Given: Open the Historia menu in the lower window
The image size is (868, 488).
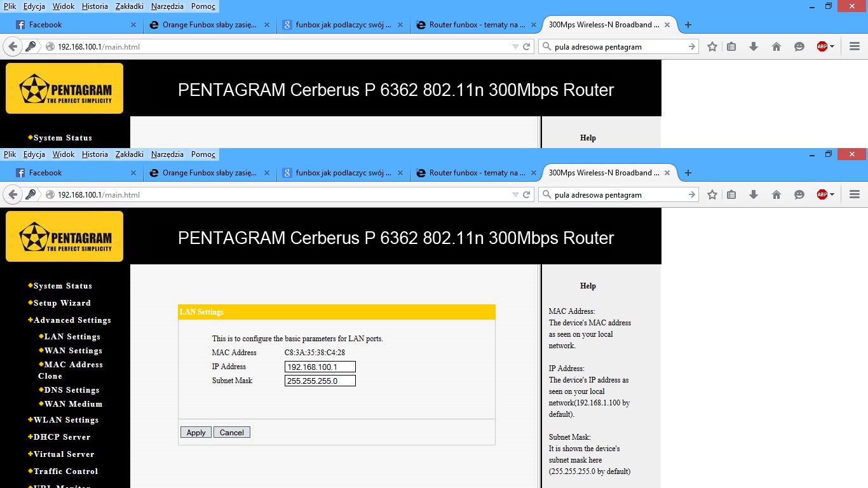Looking at the screenshot, I should coord(95,154).
